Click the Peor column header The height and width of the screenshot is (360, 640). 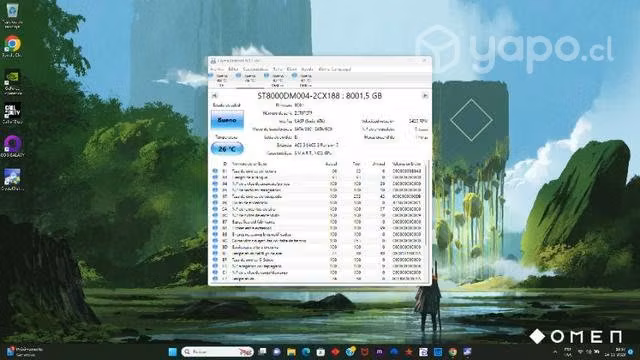(x=356, y=164)
